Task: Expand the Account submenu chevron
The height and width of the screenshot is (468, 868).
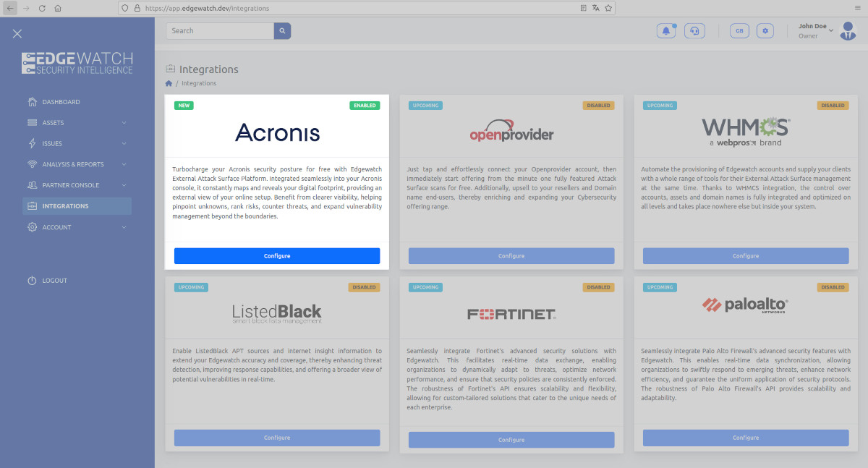Action: [124, 227]
